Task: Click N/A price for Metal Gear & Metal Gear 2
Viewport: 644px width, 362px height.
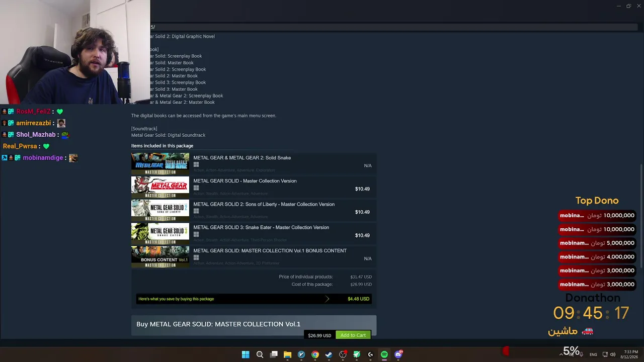Action: [x=368, y=166]
